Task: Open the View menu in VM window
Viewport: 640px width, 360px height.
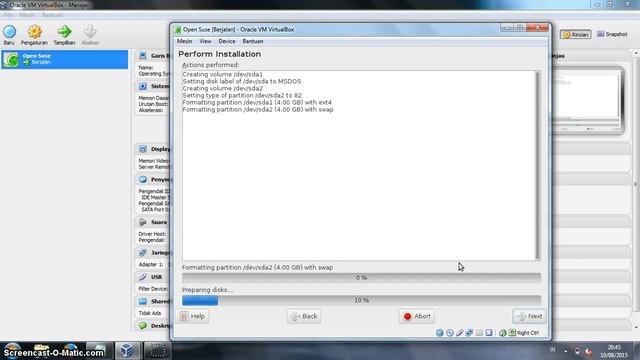Action: 205,41
